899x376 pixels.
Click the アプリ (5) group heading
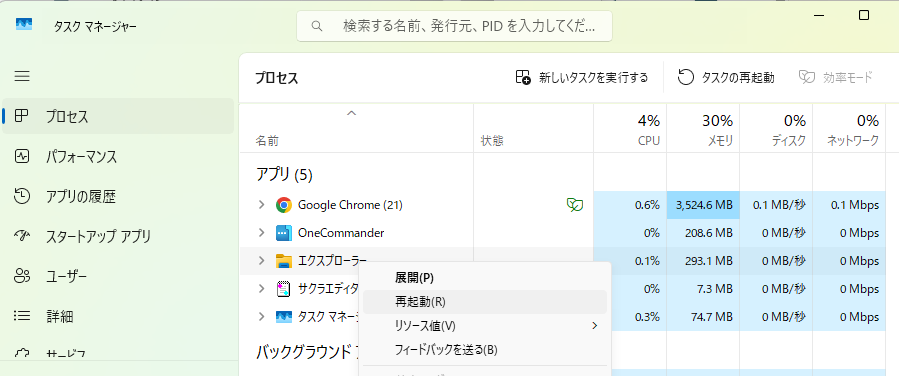pos(284,175)
